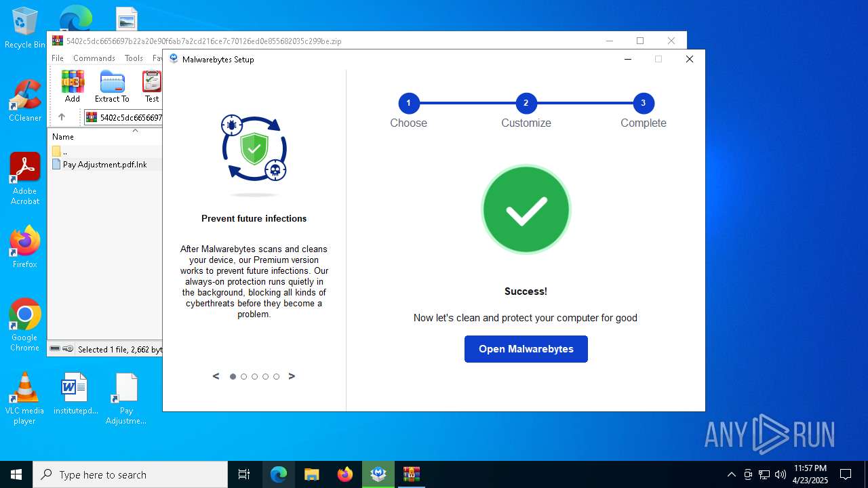
Task: Go up one folder in WinRAR
Action: point(62,117)
